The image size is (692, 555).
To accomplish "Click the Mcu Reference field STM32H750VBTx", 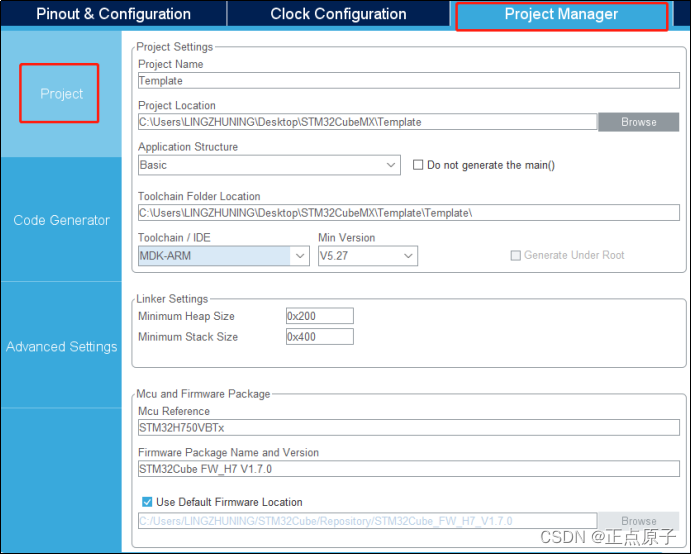I will (x=409, y=428).
